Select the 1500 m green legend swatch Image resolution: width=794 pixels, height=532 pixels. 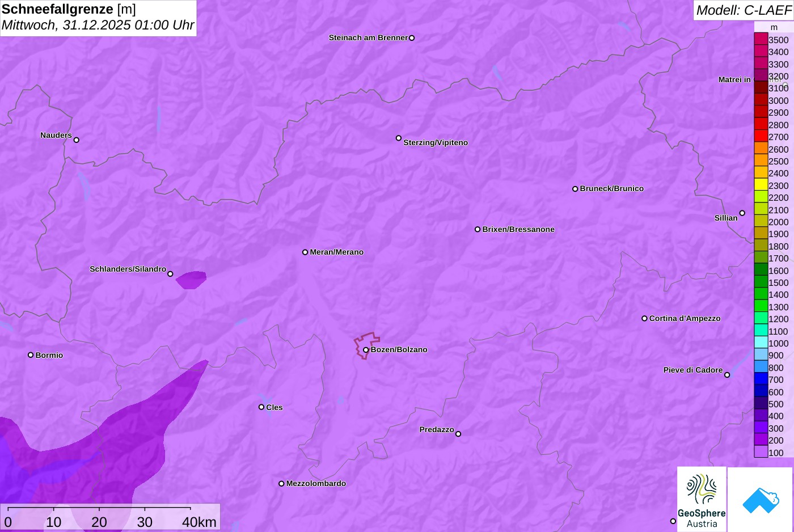click(x=761, y=282)
